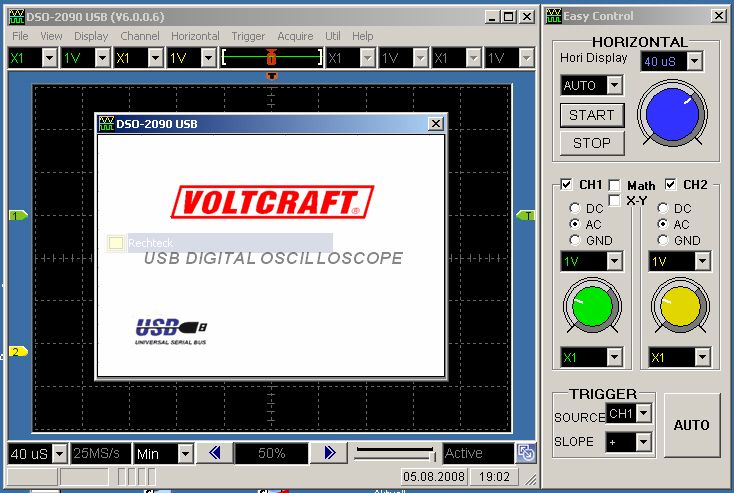Open the Acquire menu
The height and width of the screenshot is (493, 734).
click(295, 36)
